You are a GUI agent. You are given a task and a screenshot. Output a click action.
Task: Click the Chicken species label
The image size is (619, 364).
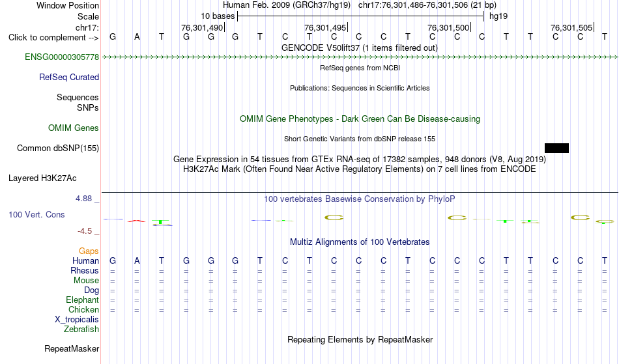coord(83,309)
